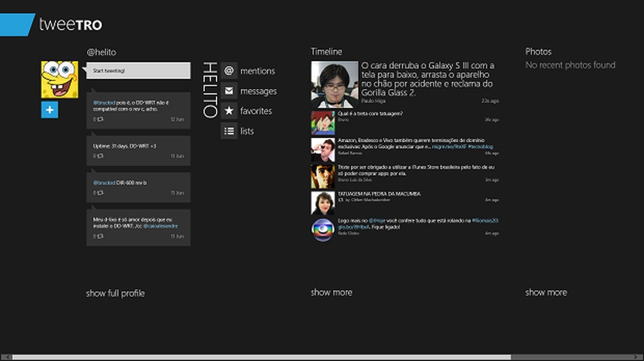The height and width of the screenshot is (361, 644).
Task: Click 'show more' under Photos
Action: pos(546,292)
